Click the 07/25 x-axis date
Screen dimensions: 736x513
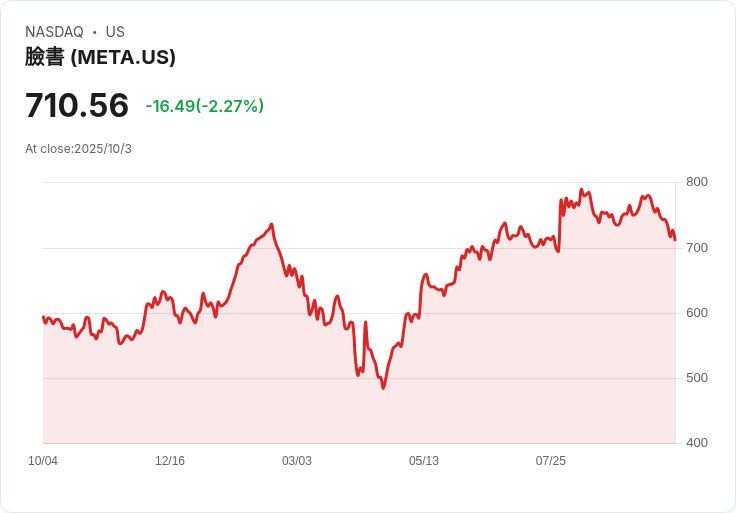pyautogui.click(x=551, y=461)
